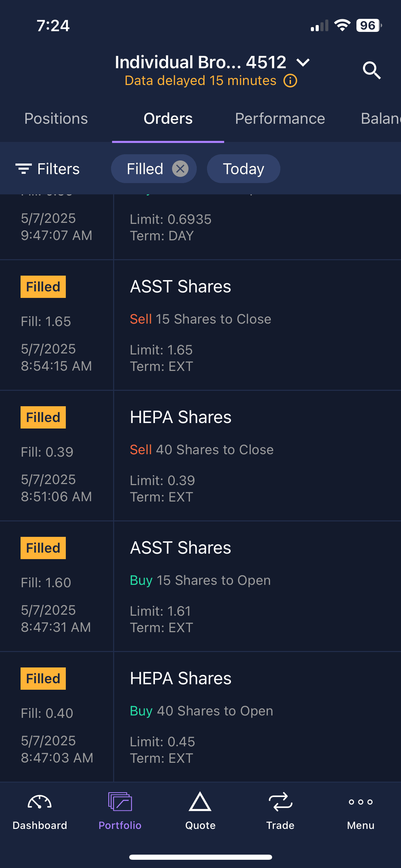Screen dimensions: 401x868
Task: Open the Today date range chip
Action: click(243, 169)
